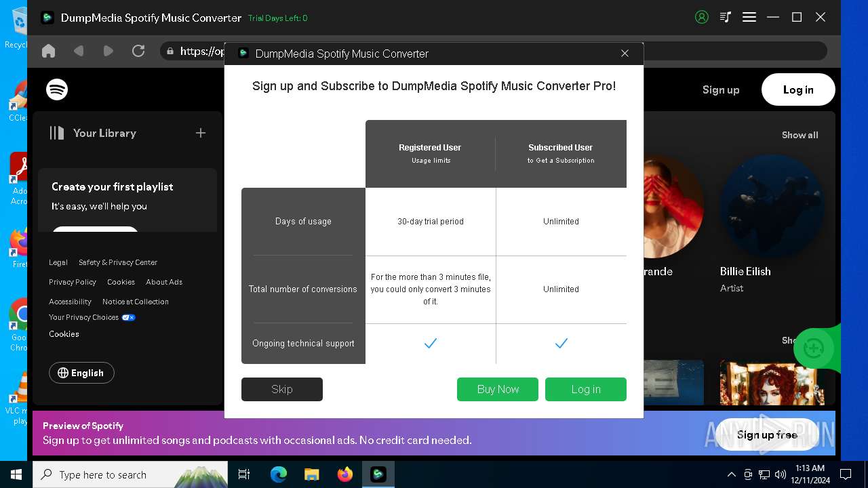Go forward with the right arrow icon
Screen dimensions: 868x488
108,51
